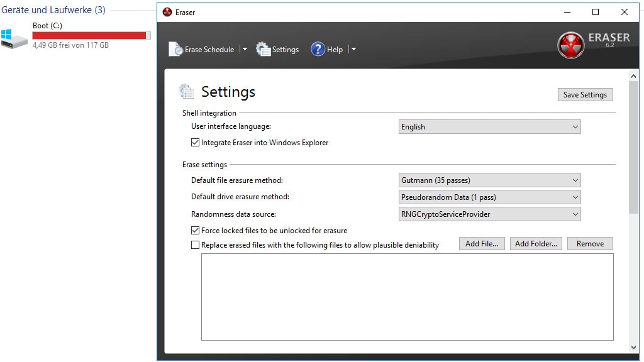
Task: Click the "Default file erasure method:" label
Action: (237, 180)
